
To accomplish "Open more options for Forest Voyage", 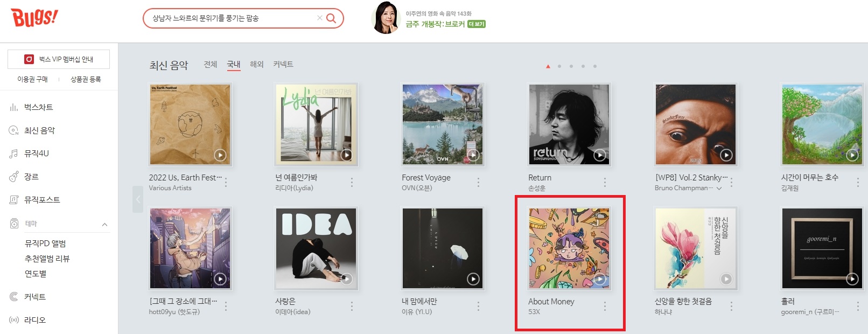I will (x=478, y=183).
